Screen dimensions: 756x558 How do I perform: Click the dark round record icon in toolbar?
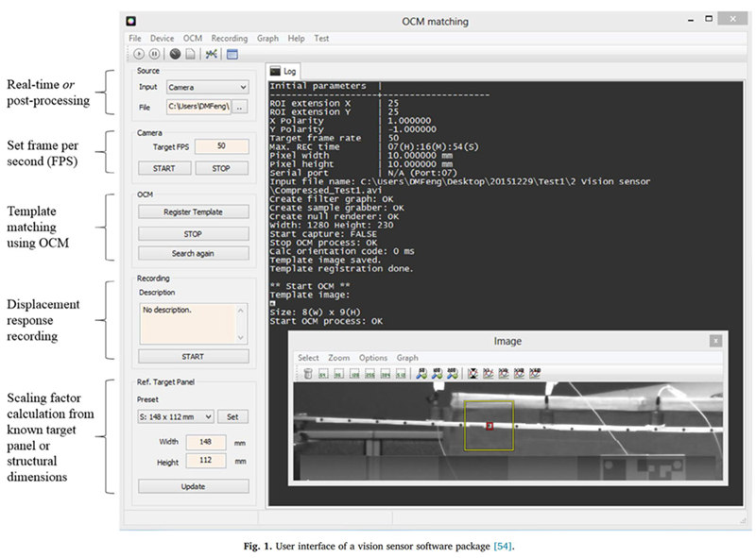[175, 54]
